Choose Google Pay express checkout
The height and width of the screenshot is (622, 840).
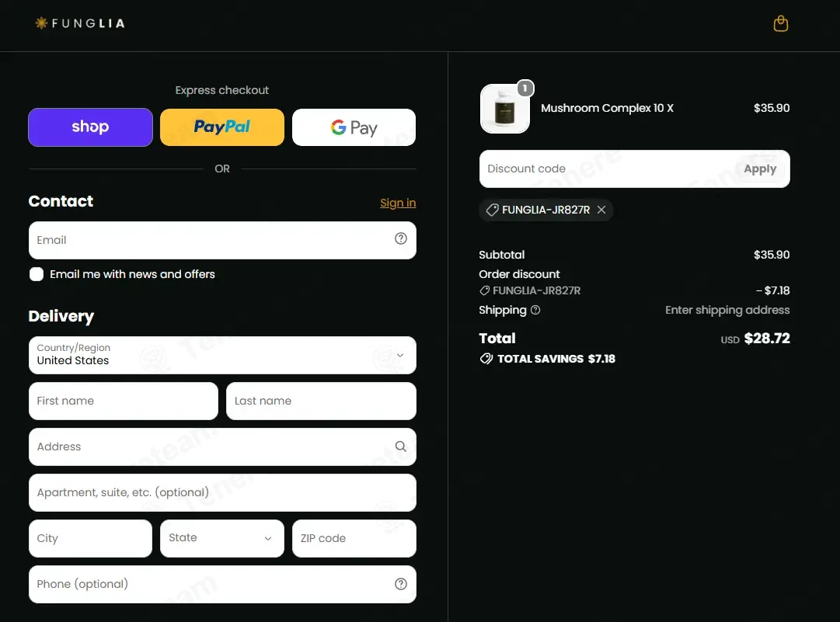click(x=354, y=127)
